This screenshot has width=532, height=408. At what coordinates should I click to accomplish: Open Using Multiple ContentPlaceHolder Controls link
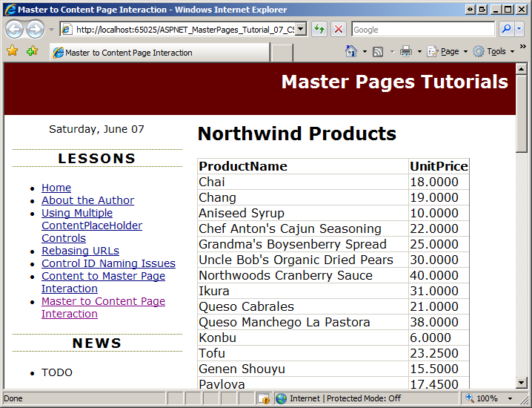pyautogui.click(x=92, y=226)
